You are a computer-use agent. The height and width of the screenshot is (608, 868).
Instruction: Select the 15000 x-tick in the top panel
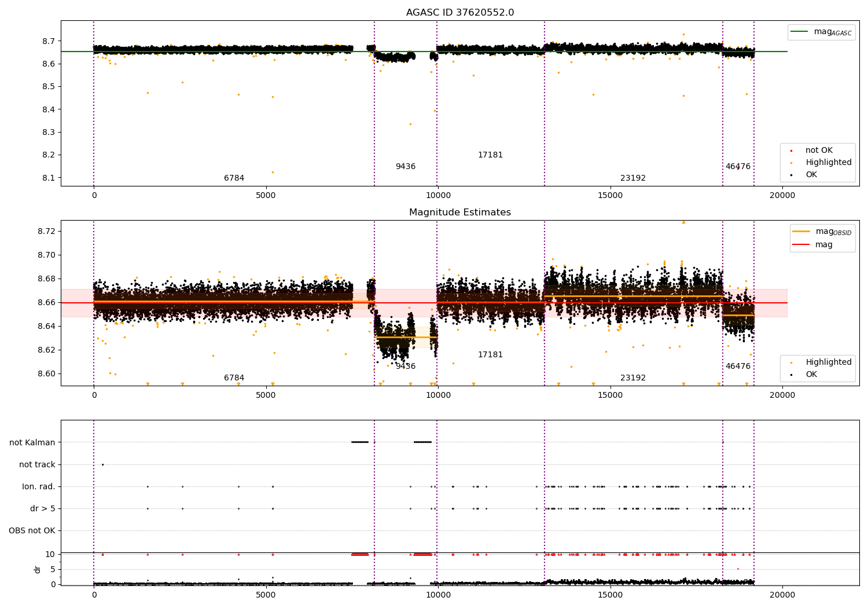(610, 196)
